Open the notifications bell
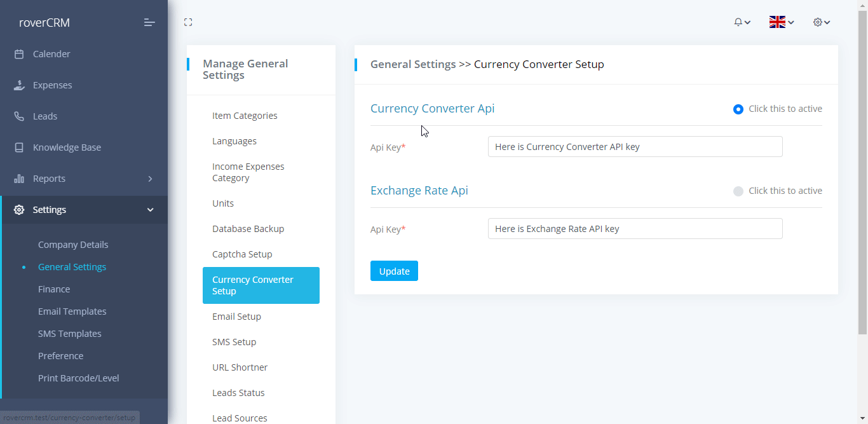The width and height of the screenshot is (868, 424). coord(742,22)
